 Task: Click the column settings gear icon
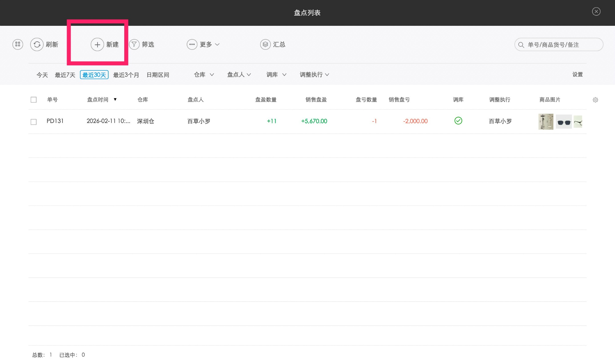click(x=595, y=100)
